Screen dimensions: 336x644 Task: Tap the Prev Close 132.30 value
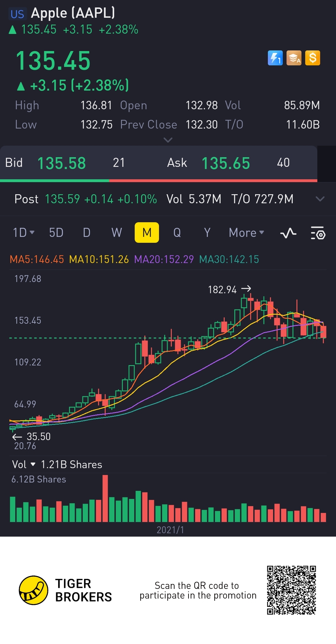tap(202, 125)
